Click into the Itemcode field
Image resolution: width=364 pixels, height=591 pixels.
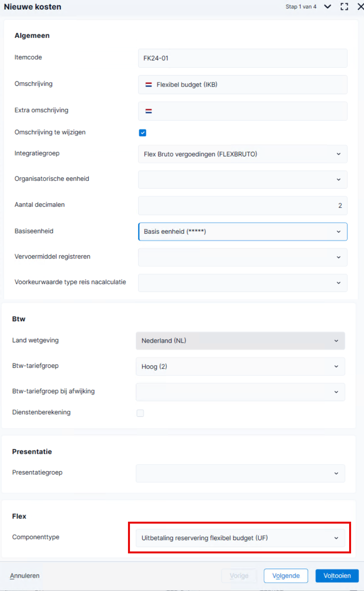tap(243, 58)
